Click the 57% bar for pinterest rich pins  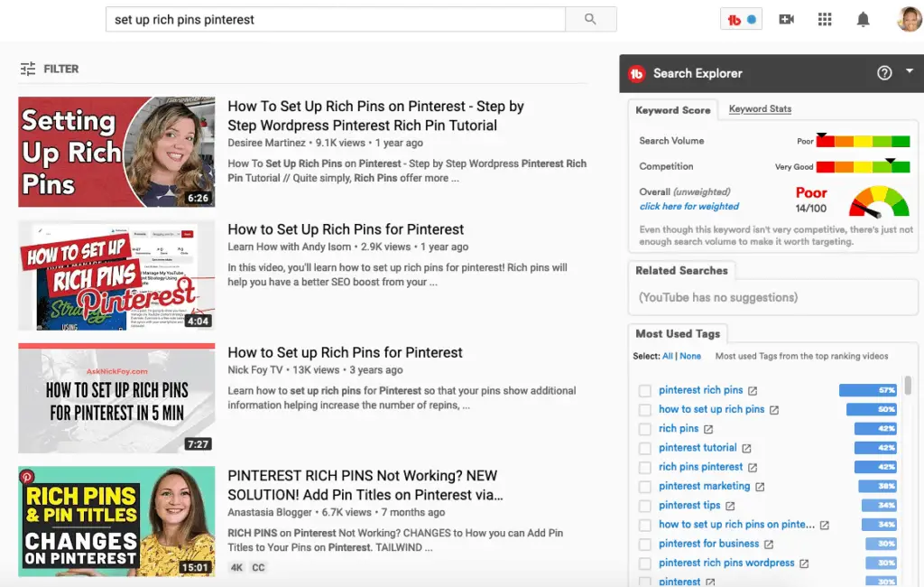868,390
